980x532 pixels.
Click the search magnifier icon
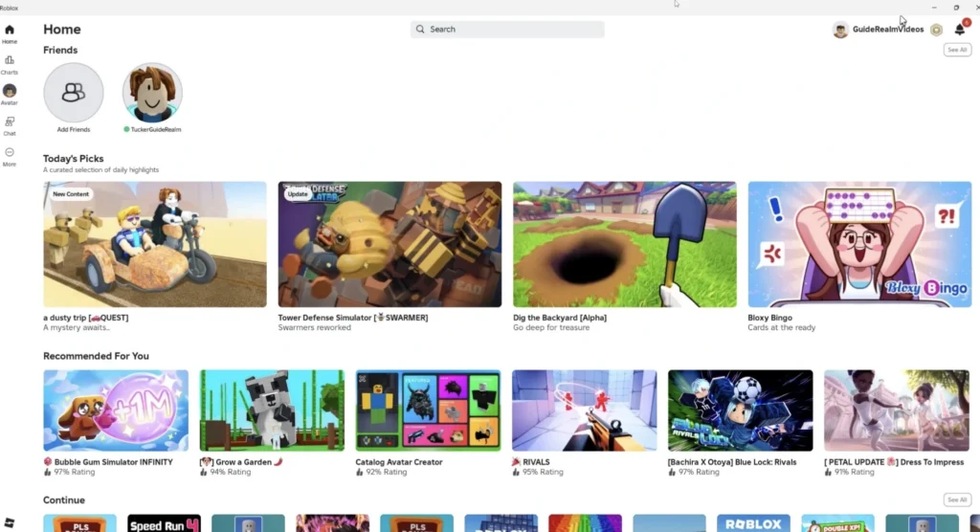tap(420, 30)
